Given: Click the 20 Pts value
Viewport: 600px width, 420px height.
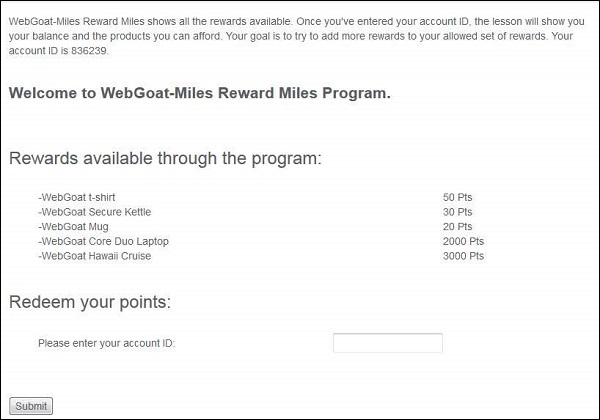Looking at the screenshot, I should (x=457, y=227).
